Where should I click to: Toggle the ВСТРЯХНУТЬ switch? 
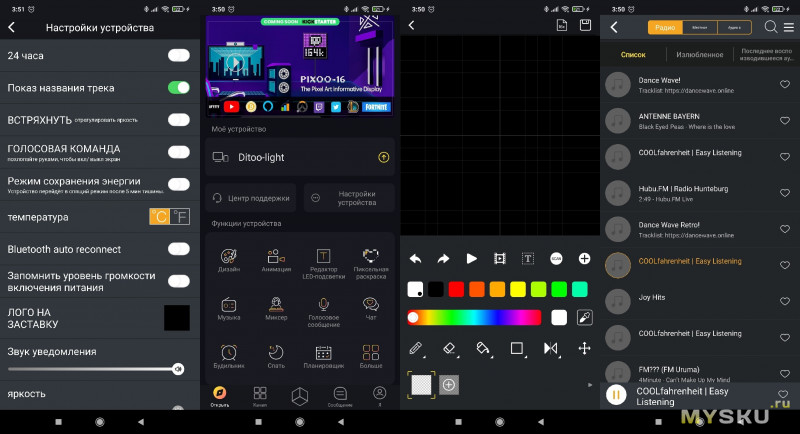[179, 120]
